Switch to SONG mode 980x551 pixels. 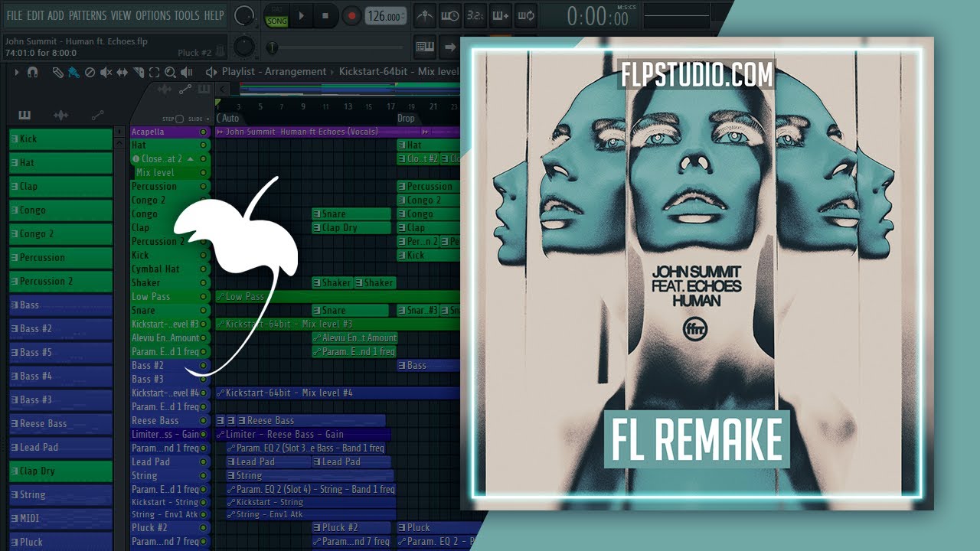(x=276, y=21)
